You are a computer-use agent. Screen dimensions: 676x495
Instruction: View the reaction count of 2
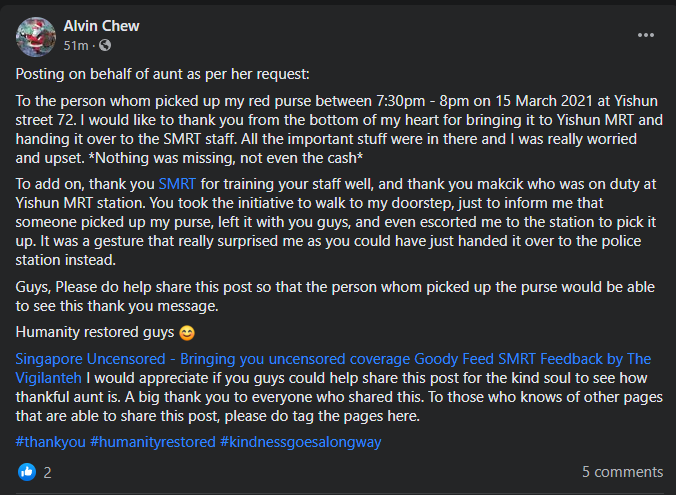pos(47,473)
